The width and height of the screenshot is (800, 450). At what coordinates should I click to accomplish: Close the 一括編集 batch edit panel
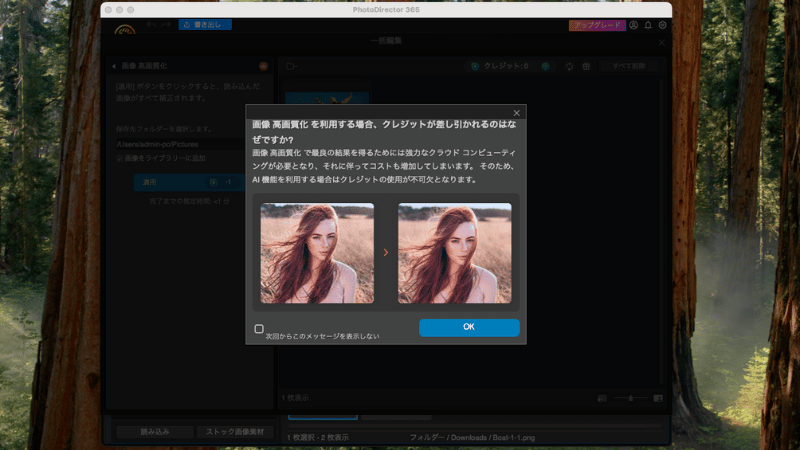coord(662,43)
